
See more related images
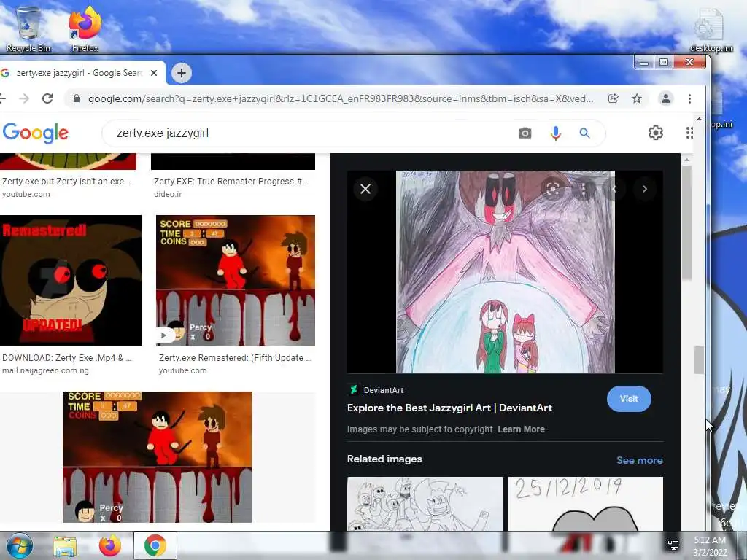[x=639, y=460]
